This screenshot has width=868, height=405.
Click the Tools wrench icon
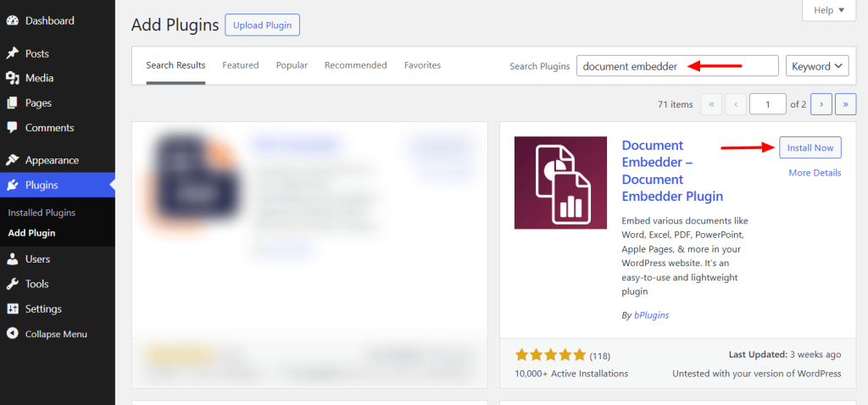tap(12, 285)
